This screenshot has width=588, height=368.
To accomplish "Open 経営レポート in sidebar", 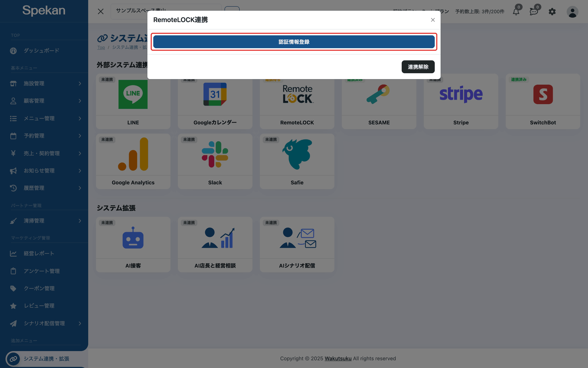I will [44, 254].
